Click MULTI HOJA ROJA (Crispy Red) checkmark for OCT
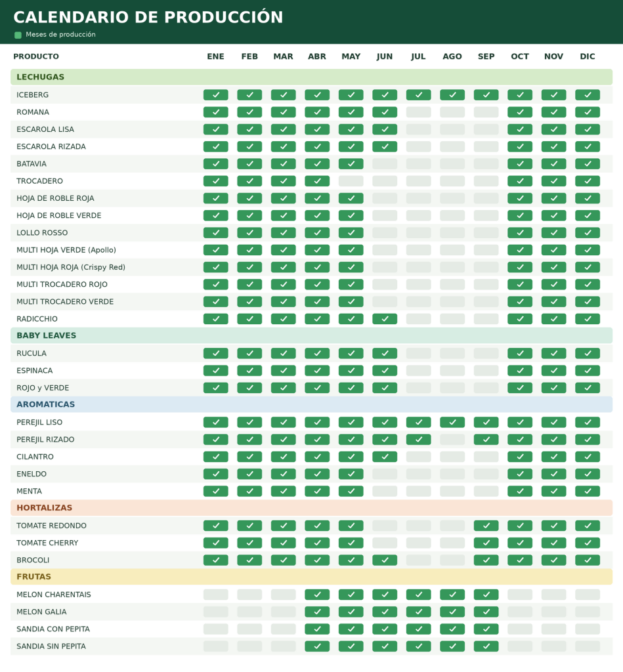 click(520, 267)
